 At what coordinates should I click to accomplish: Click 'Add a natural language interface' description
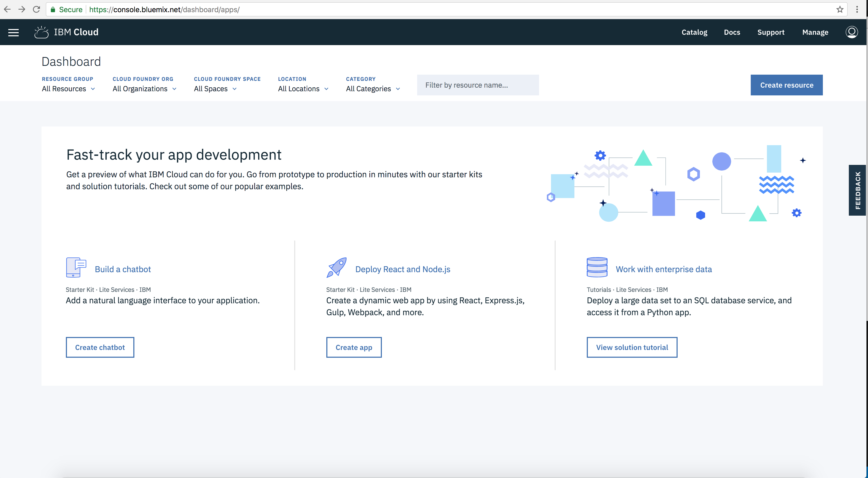coord(163,300)
